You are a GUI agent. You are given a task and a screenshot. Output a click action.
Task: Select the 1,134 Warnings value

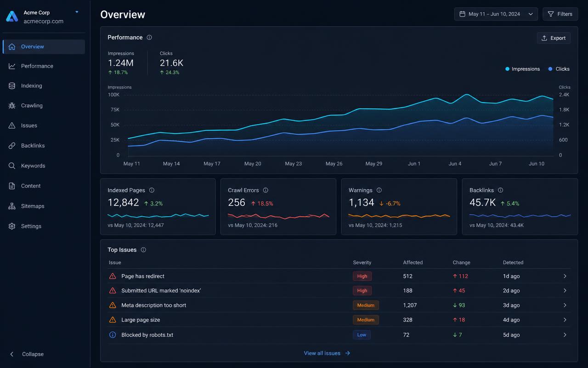pyautogui.click(x=362, y=202)
